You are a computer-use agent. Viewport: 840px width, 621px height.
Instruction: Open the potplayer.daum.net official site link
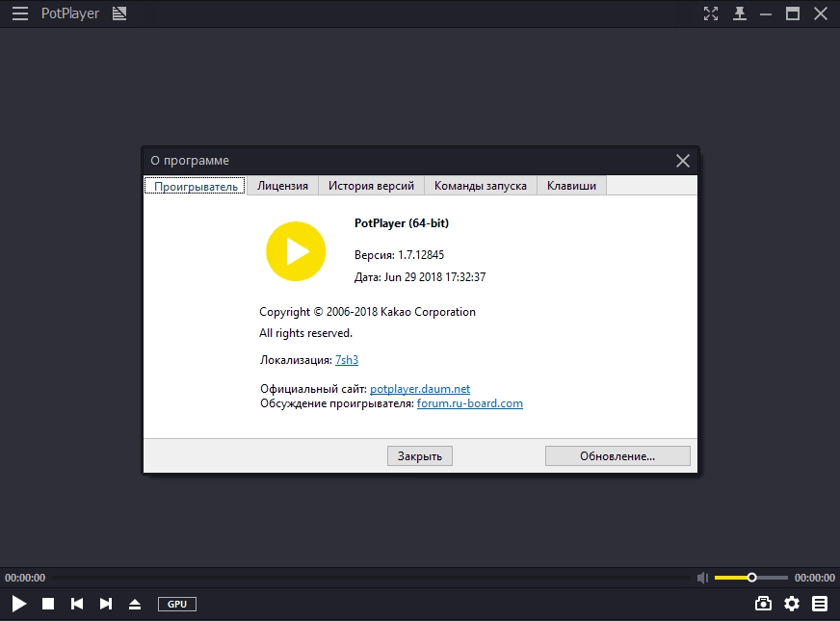click(x=420, y=389)
